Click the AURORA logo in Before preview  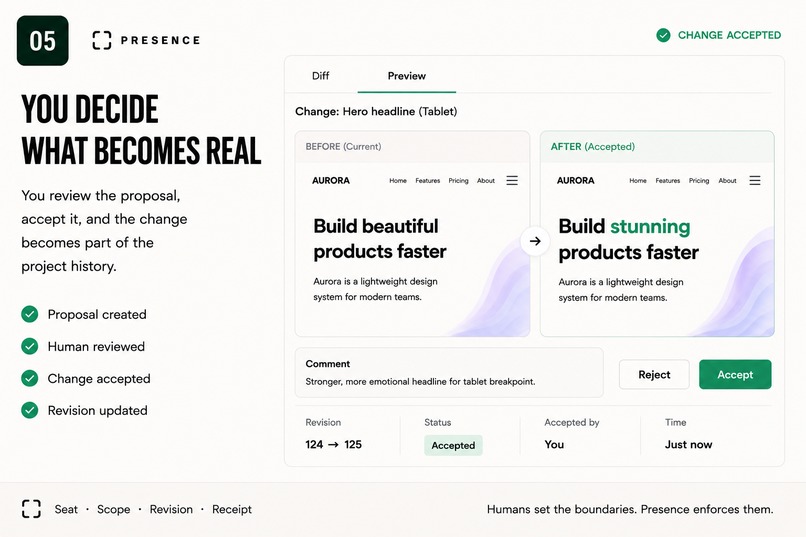coord(331,180)
